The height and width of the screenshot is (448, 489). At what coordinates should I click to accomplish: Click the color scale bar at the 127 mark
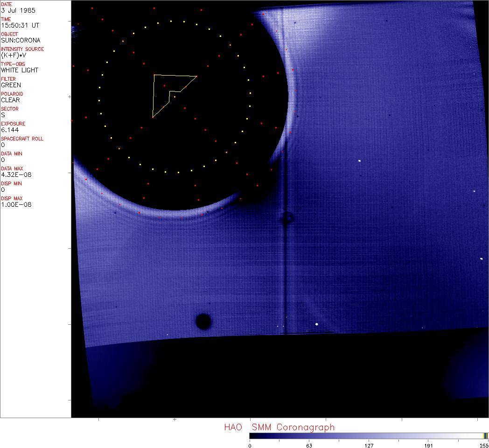coord(369,435)
